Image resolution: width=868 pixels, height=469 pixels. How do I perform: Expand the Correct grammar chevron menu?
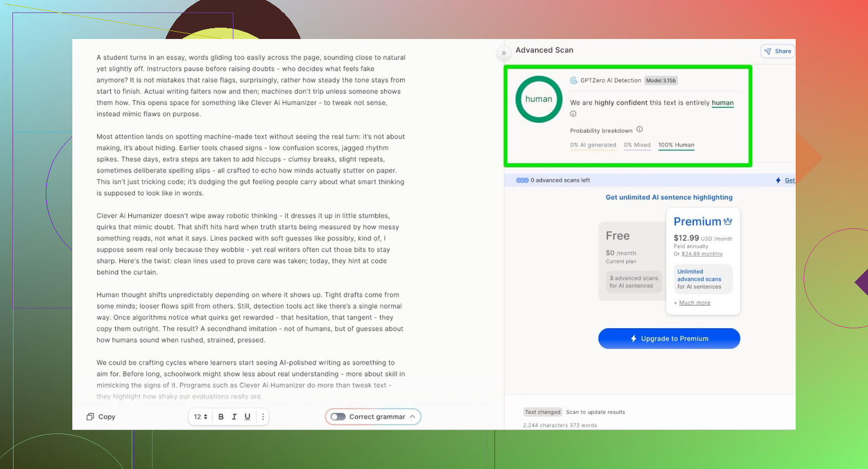point(413,417)
